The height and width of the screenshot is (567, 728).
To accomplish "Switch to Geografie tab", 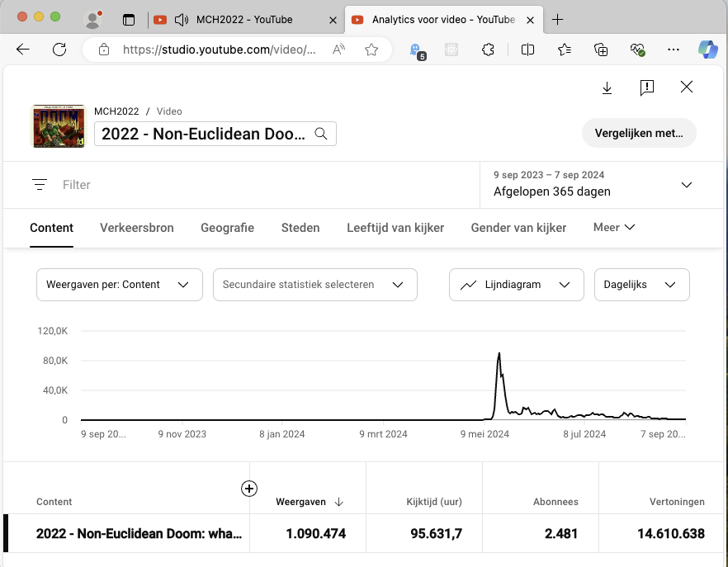I will pos(228,228).
